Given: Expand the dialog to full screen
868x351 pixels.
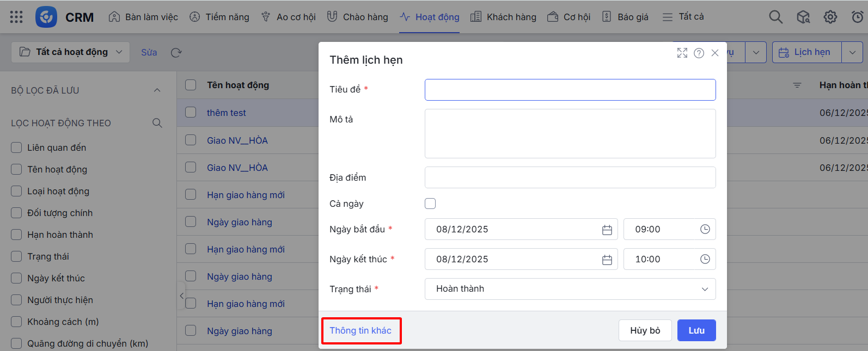Looking at the screenshot, I should coord(682,53).
